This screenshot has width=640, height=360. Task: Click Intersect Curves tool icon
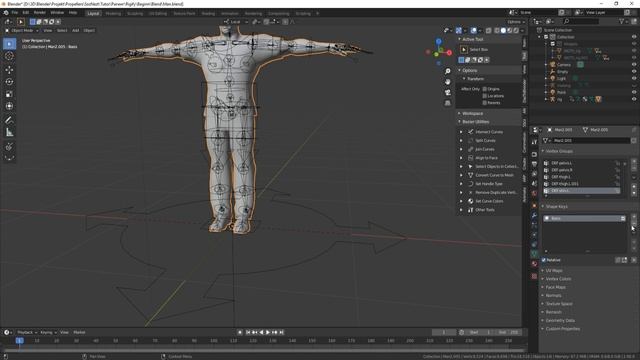470,132
